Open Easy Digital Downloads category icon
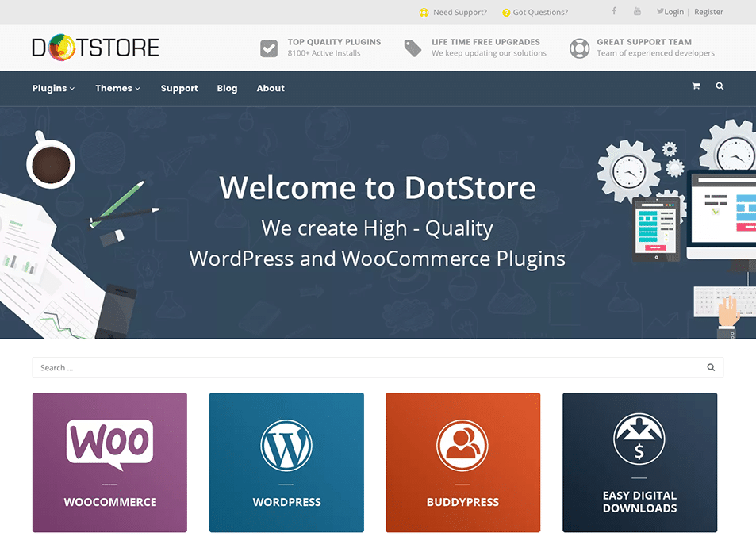Screen dimensions: 756x552 [x=640, y=440]
